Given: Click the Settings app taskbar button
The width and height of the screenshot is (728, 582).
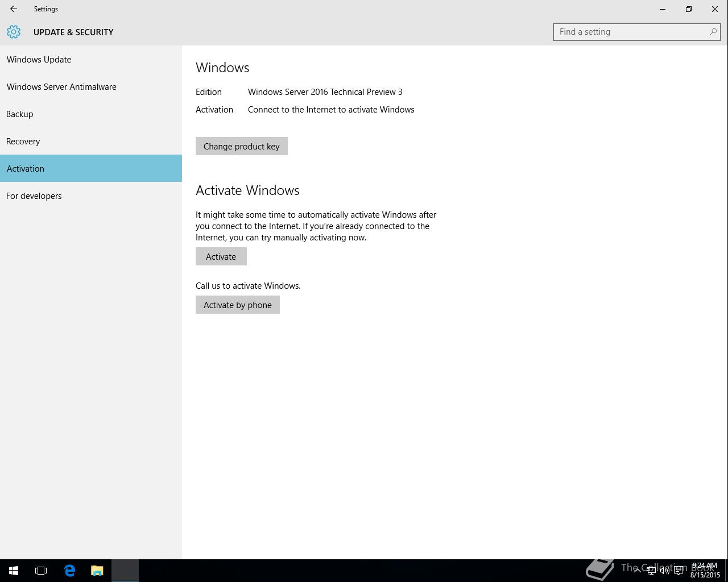Looking at the screenshot, I should (125, 571).
